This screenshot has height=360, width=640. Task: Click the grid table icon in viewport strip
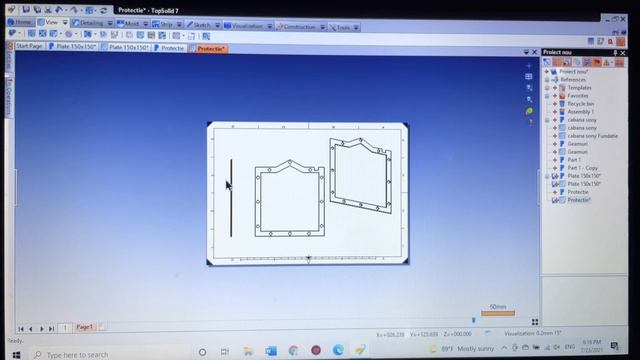click(529, 76)
